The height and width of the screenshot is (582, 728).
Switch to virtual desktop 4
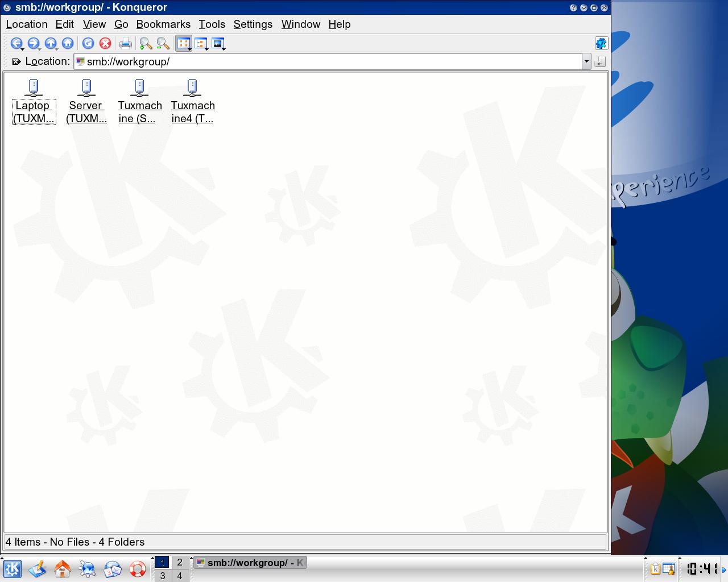point(180,576)
